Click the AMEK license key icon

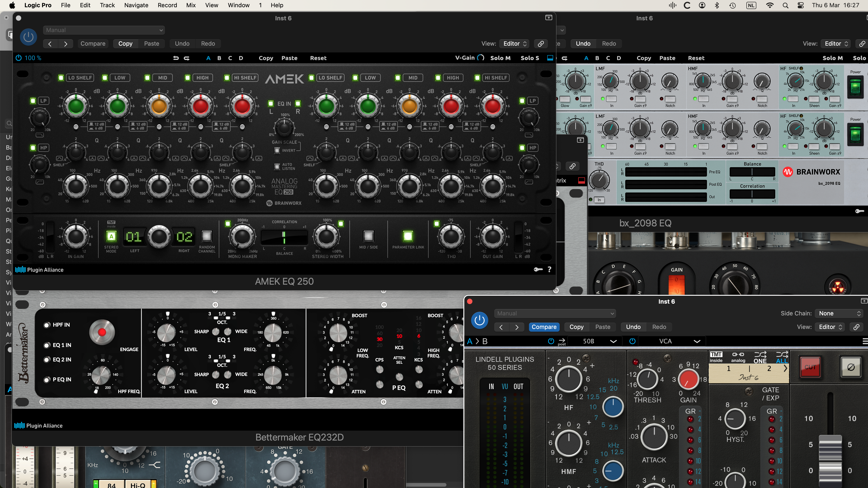[x=538, y=270]
